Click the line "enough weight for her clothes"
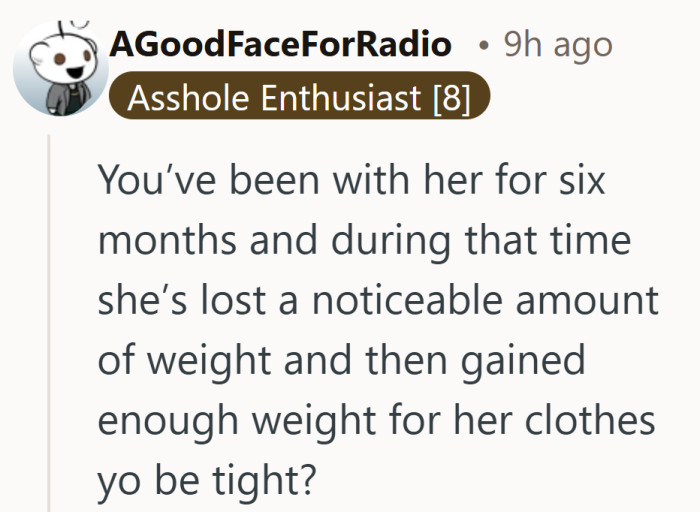700x512 pixels. [x=376, y=418]
